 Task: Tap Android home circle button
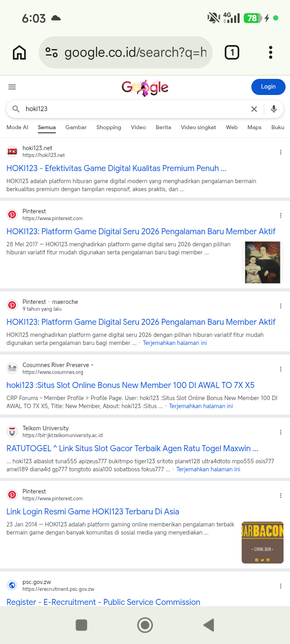145,625
